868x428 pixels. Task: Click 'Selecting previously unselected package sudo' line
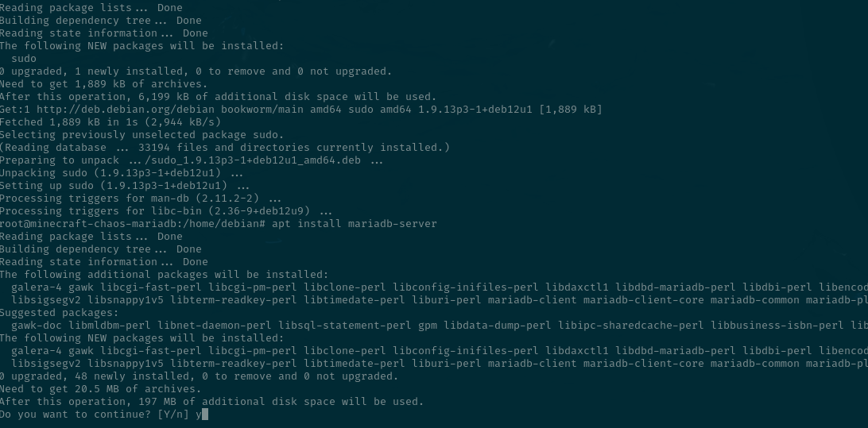point(141,135)
